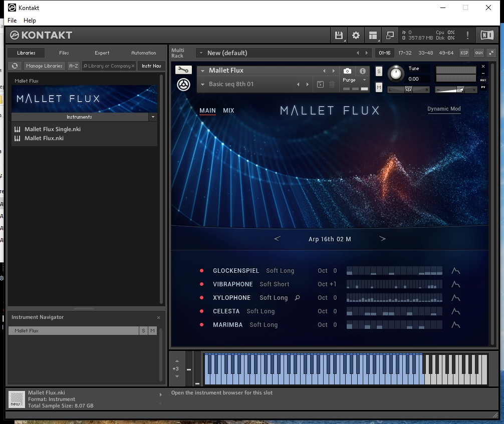Open Mallet Flux instrument name dropdown
This screenshot has width=504, height=424.
click(x=202, y=71)
